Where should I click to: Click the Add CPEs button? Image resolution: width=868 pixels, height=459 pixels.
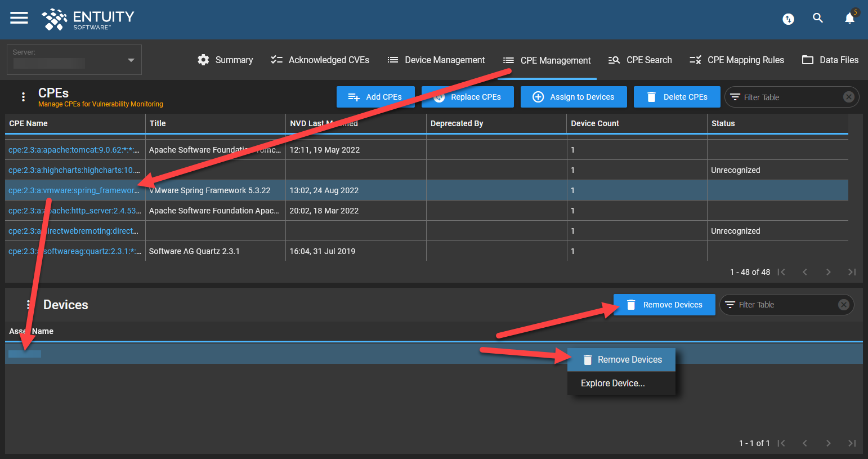pyautogui.click(x=375, y=97)
